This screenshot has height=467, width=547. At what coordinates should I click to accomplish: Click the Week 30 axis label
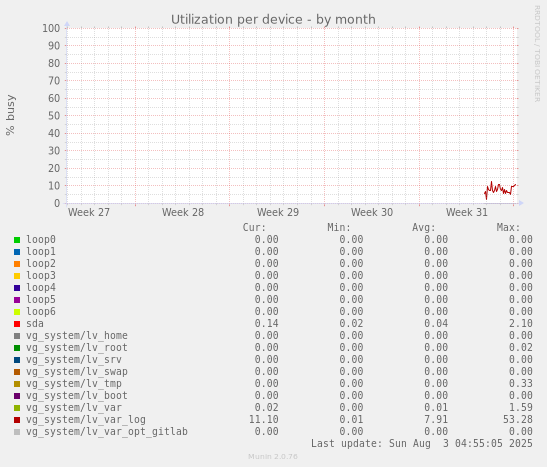click(x=372, y=212)
